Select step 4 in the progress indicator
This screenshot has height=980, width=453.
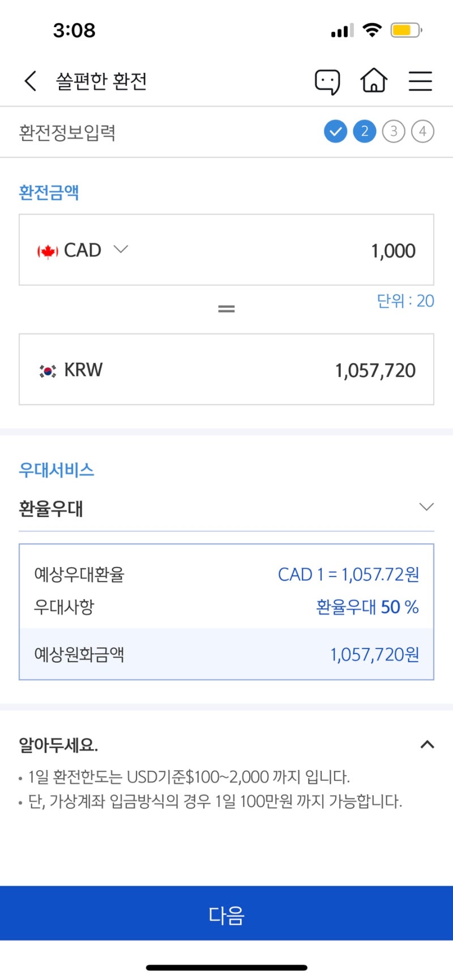coord(422,131)
